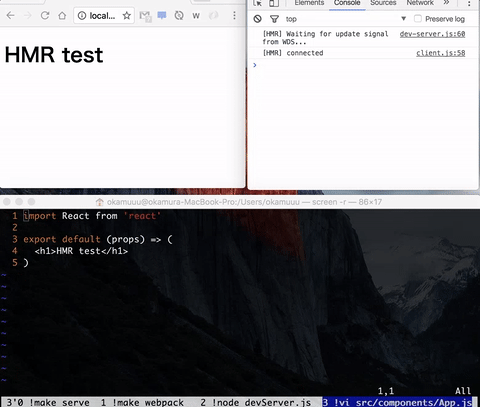Clear the console log
480x407 pixels.
[x=257, y=19]
